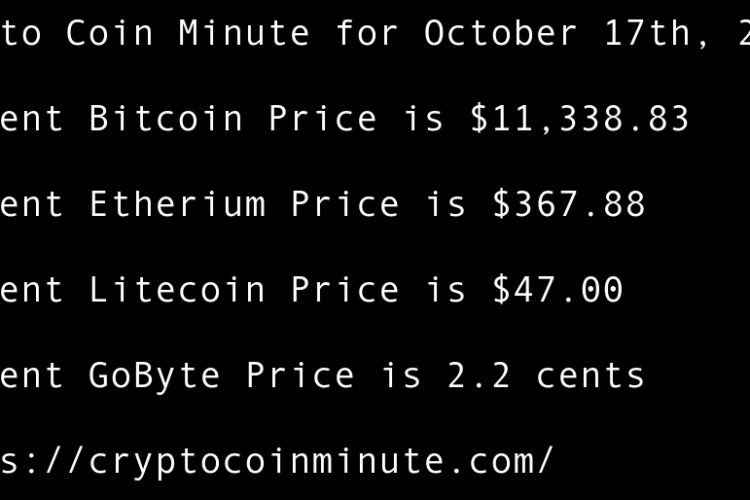Select the word Price on the Etherium line
The height and width of the screenshot is (500, 750).
click(x=346, y=205)
